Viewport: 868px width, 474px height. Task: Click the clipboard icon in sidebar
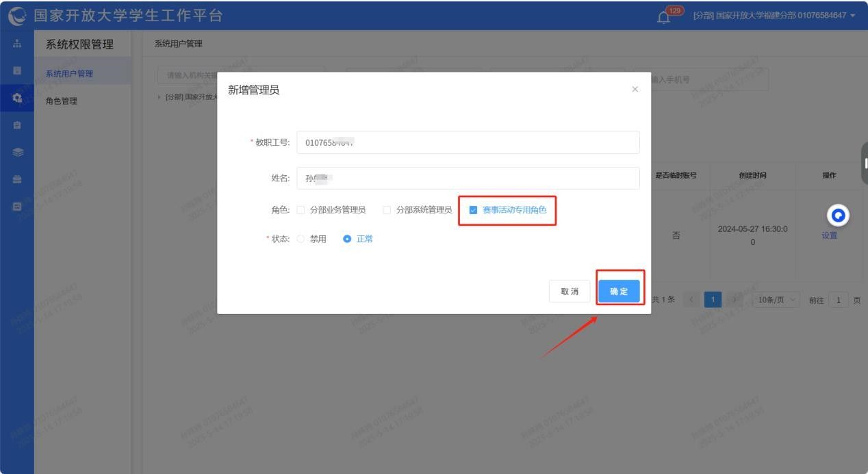(17, 125)
